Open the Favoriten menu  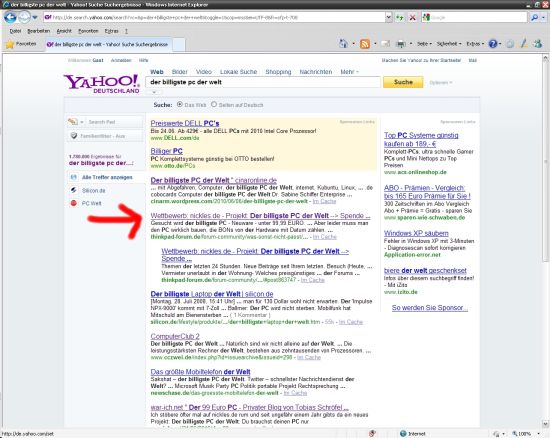coord(88,31)
